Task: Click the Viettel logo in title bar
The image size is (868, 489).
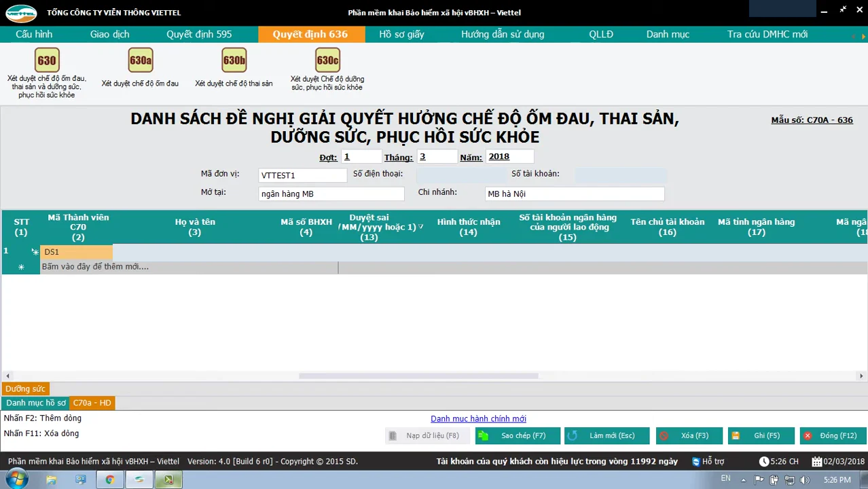Action: (x=22, y=12)
